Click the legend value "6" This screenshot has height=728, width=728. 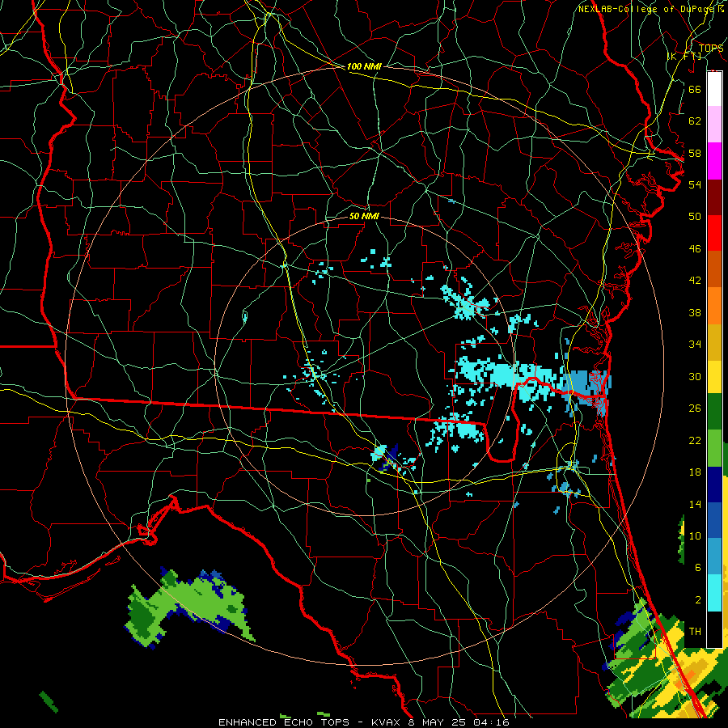pos(697,567)
